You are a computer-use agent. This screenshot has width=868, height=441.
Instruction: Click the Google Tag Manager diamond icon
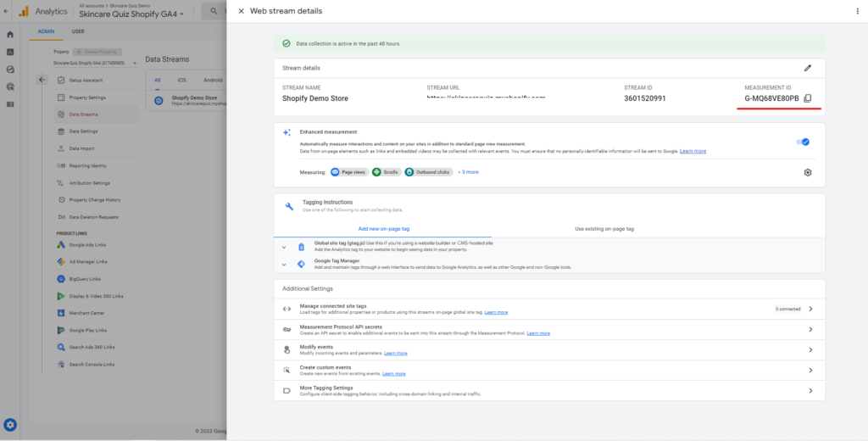[x=301, y=265]
